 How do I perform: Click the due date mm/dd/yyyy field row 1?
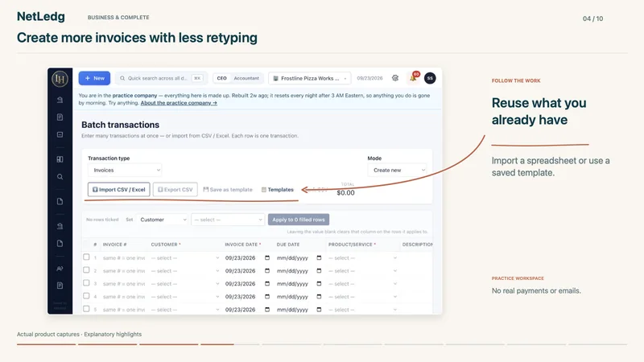pyautogui.click(x=292, y=258)
